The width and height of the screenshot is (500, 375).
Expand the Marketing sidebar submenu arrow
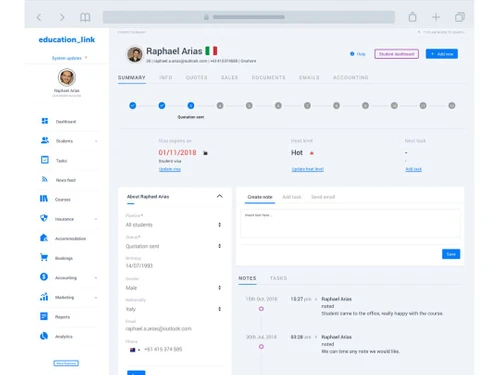click(96, 297)
